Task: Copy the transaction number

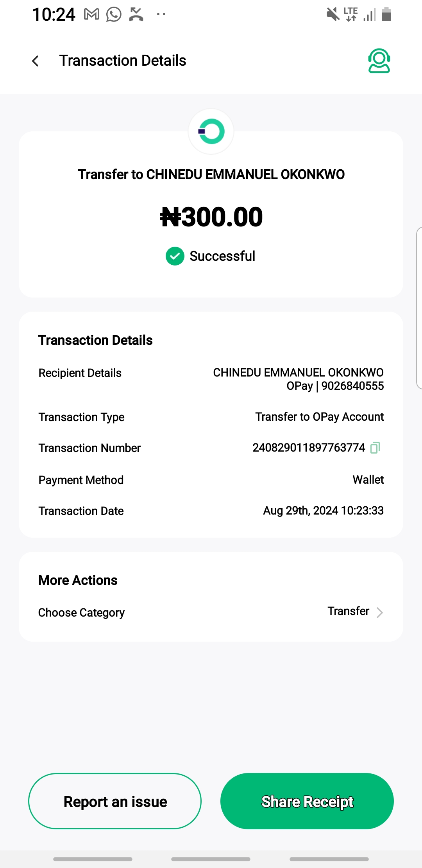Action: [375, 447]
